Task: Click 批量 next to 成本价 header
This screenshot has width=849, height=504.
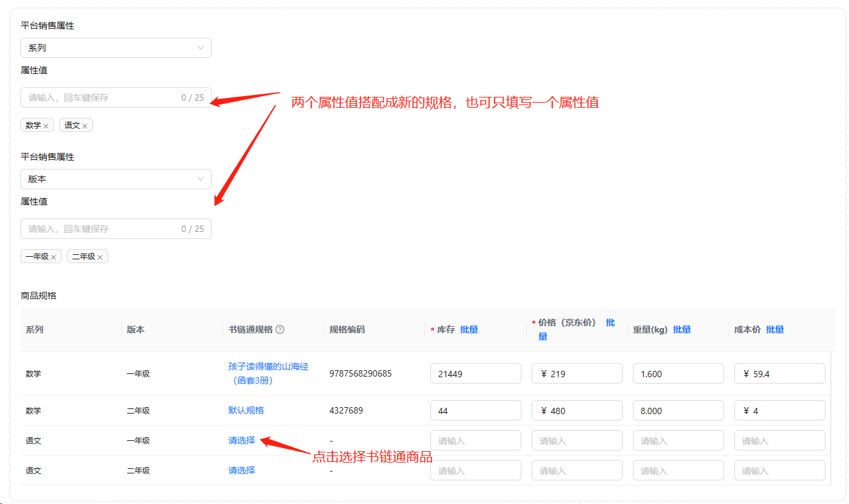Action: click(x=775, y=329)
